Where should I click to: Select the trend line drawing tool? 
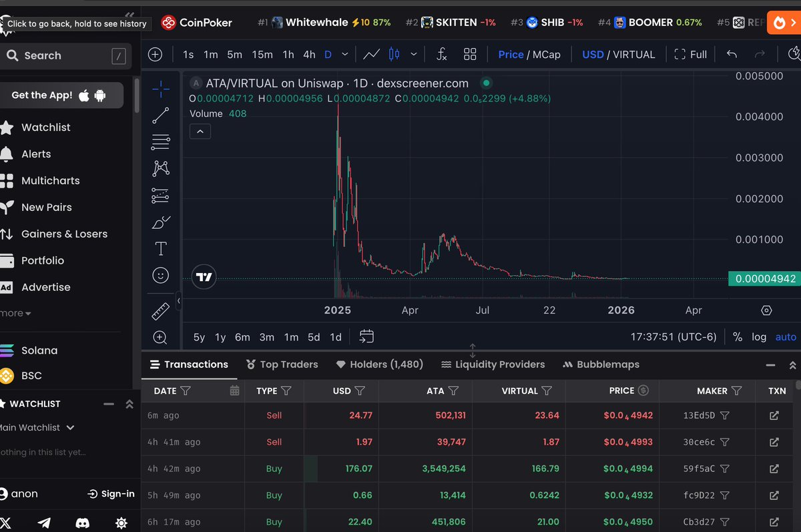click(161, 115)
